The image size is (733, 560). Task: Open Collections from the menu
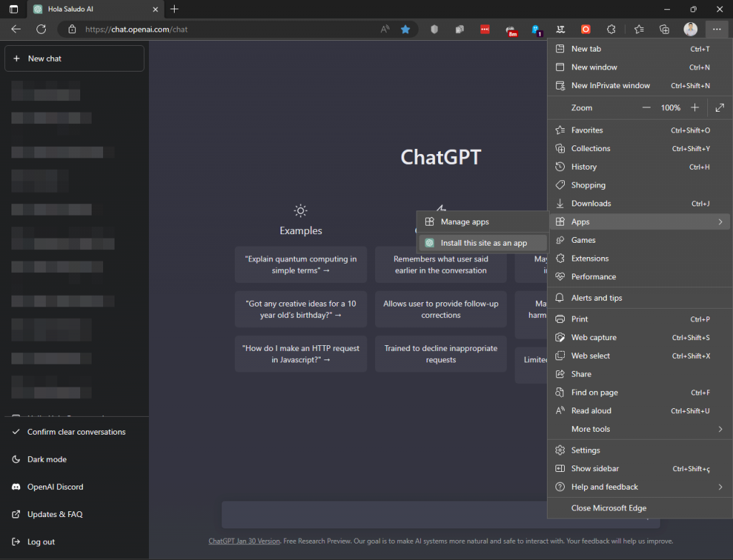pos(639,148)
